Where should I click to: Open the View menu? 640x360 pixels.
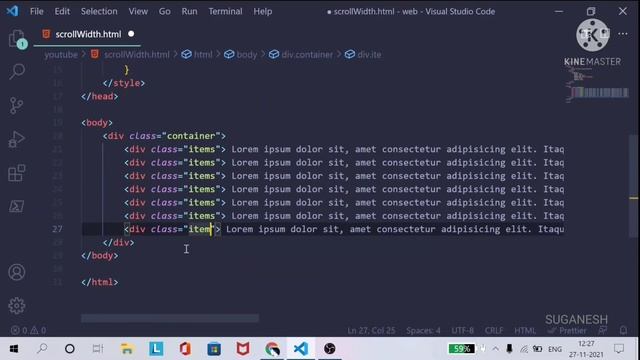pyautogui.click(x=138, y=11)
